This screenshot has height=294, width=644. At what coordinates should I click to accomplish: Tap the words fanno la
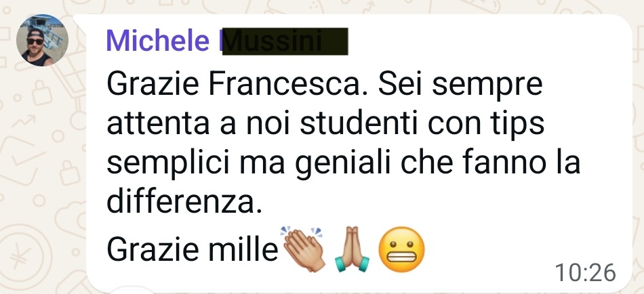[x=521, y=163]
